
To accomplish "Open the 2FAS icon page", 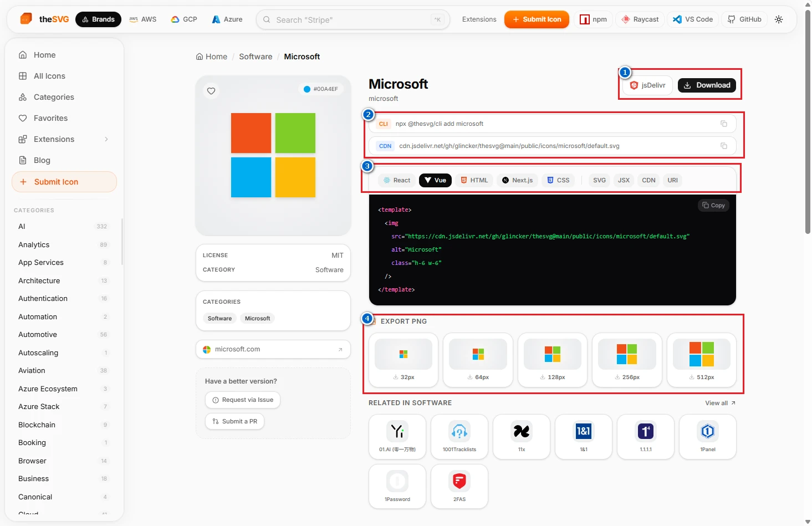I will pos(459,486).
